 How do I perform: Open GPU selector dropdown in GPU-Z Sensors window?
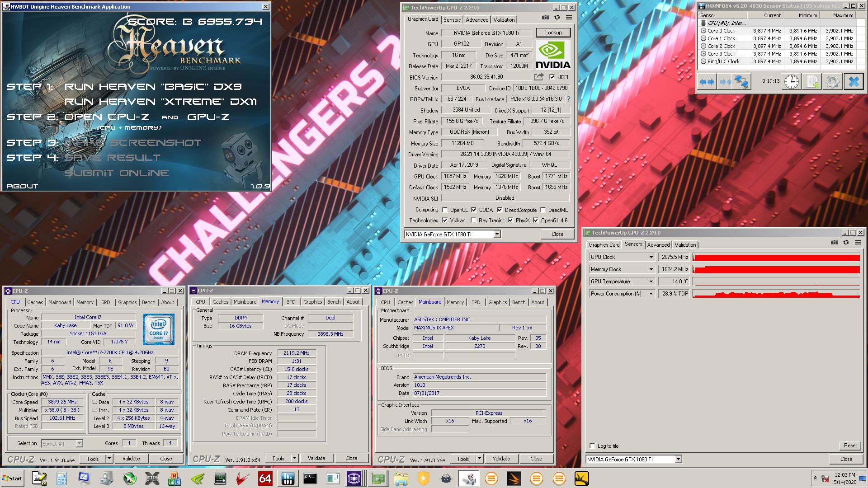pos(678,460)
